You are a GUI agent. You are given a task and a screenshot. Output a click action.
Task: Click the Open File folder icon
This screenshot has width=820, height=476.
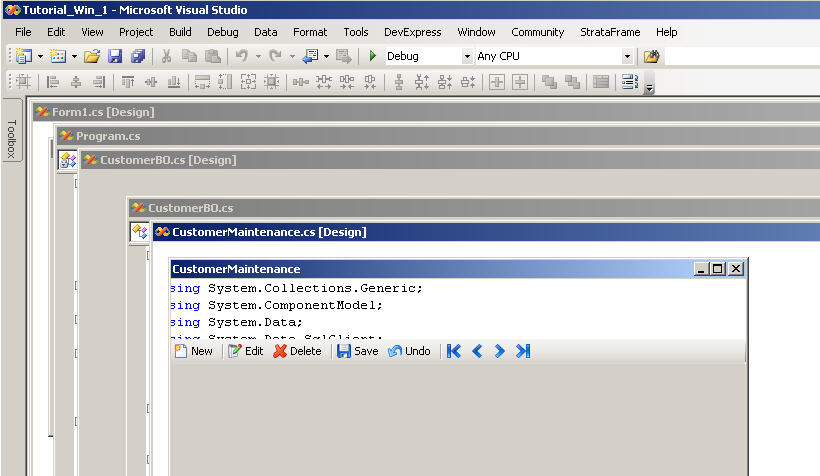tap(92, 57)
